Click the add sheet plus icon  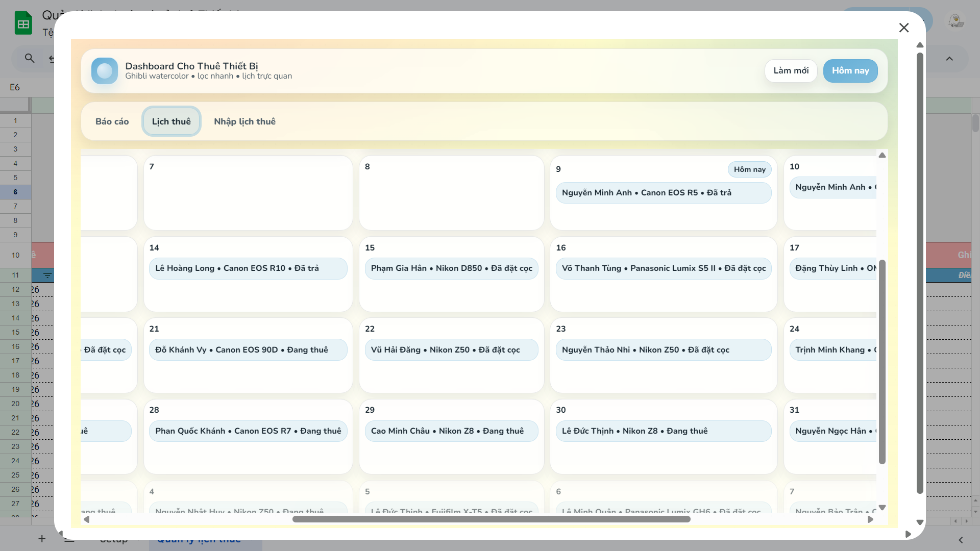[42, 539]
